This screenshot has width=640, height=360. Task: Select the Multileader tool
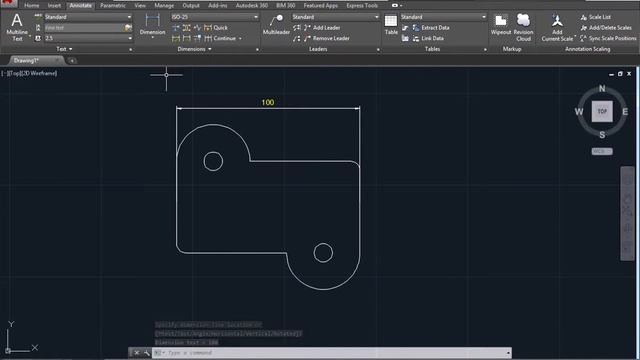[x=276, y=24]
